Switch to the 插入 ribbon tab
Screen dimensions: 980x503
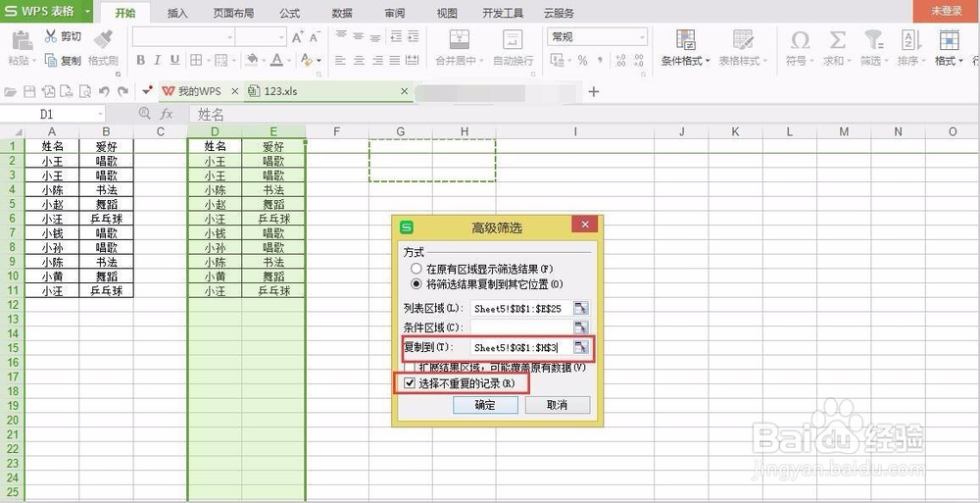(x=177, y=13)
